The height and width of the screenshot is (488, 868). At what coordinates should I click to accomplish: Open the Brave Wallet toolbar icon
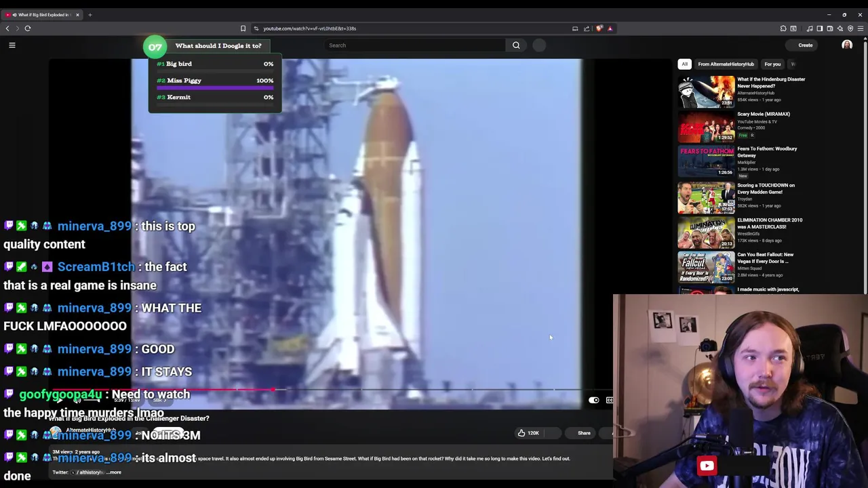(x=830, y=28)
